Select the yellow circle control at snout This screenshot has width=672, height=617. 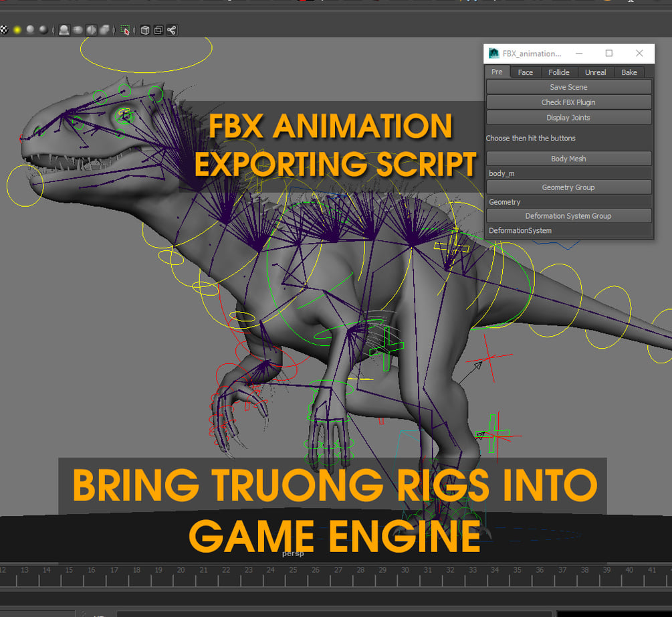(25, 185)
